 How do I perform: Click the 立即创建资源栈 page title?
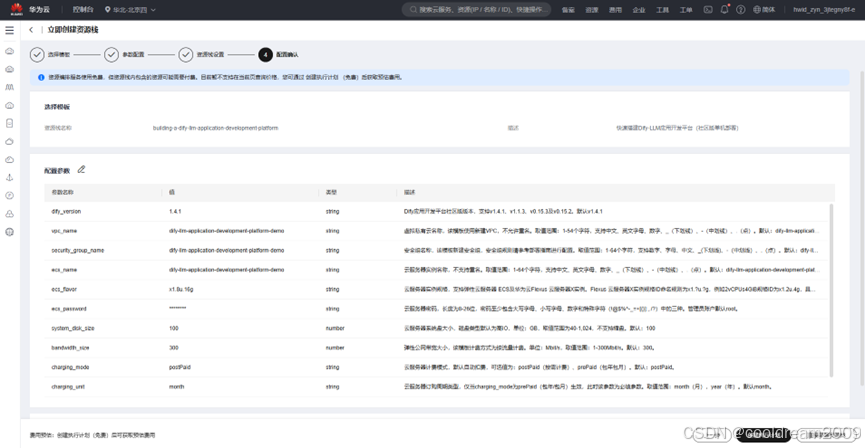tap(73, 30)
